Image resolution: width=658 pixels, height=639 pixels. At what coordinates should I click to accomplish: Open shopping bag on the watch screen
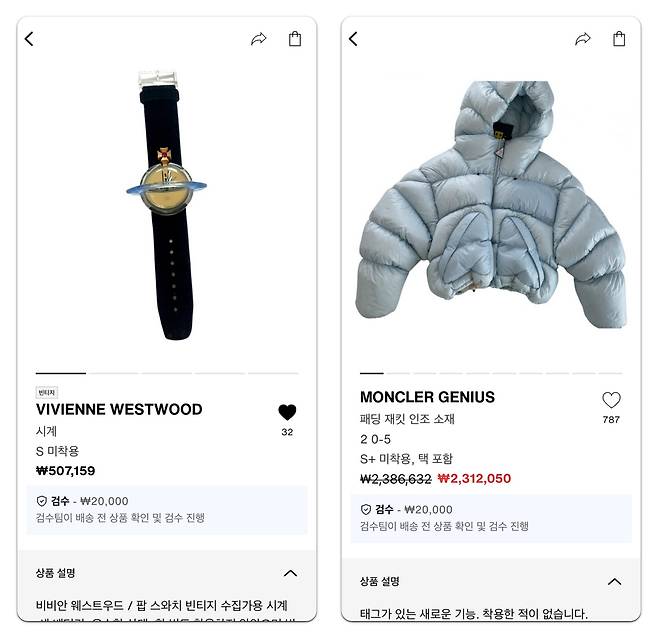pyautogui.click(x=295, y=39)
